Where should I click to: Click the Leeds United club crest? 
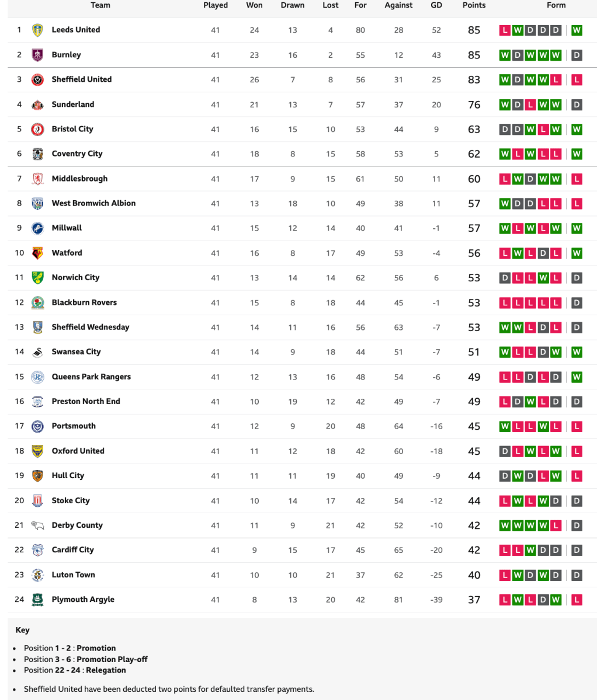click(x=37, y=30)
